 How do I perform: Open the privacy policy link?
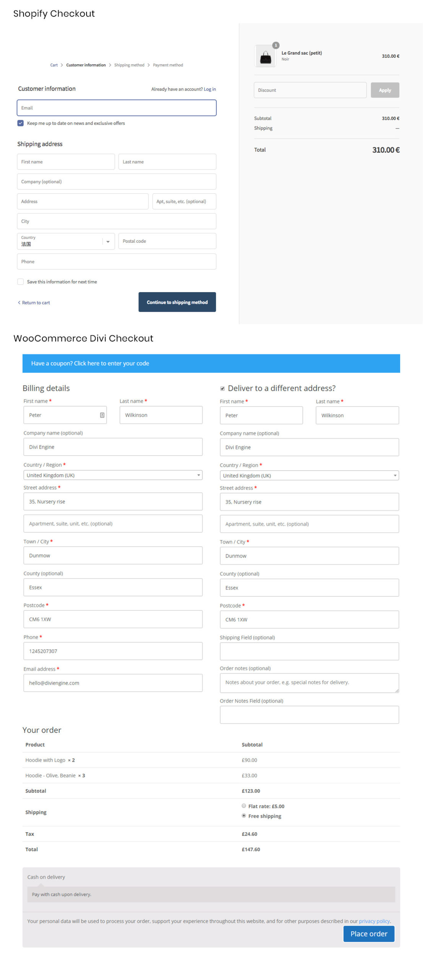point(374,921)
